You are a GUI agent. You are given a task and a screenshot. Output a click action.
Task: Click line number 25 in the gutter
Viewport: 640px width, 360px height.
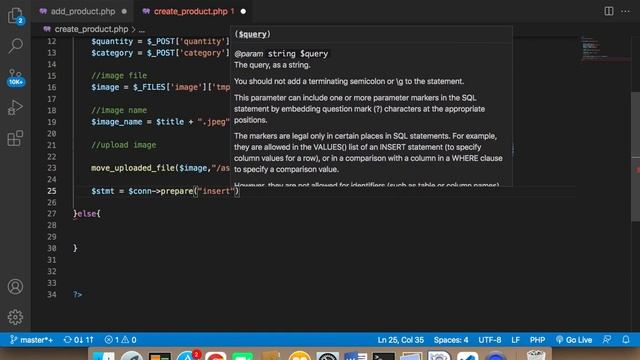coord(52,191)
